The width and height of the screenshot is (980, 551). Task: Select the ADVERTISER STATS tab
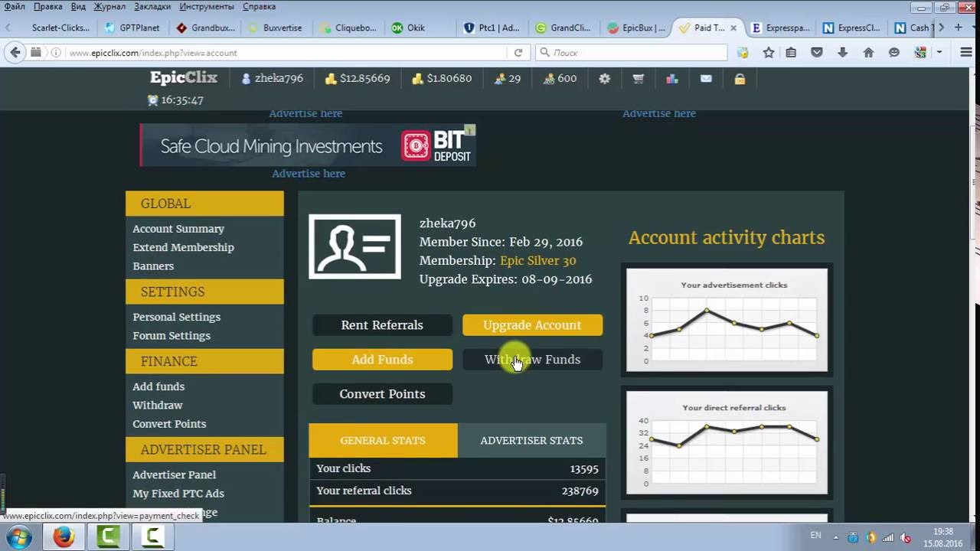531,440
